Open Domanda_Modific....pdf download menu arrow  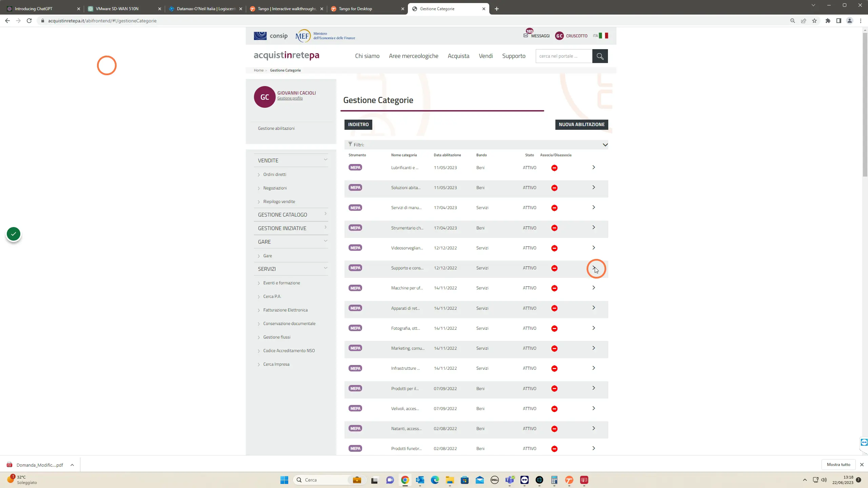click(72, 465)
